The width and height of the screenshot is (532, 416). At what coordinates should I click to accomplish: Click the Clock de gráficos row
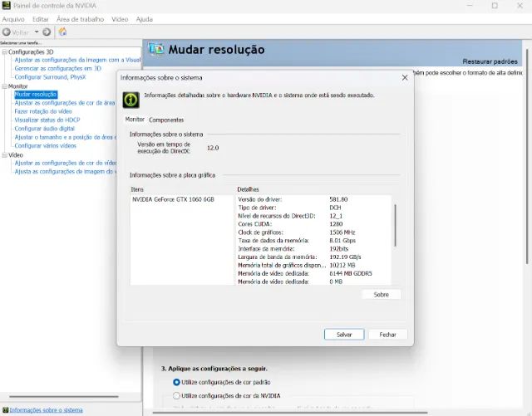pyautogui.click(x=314, y=232)
